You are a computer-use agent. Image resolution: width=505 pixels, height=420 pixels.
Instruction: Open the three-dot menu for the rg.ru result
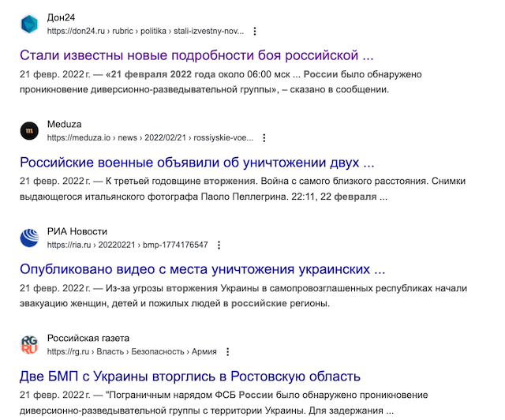coord(228,351)
